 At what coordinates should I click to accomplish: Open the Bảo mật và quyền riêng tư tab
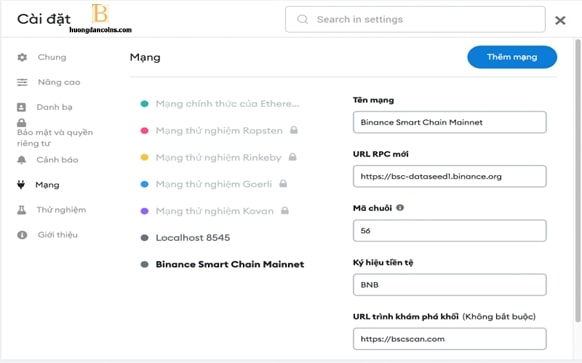(x=55, y=138)
